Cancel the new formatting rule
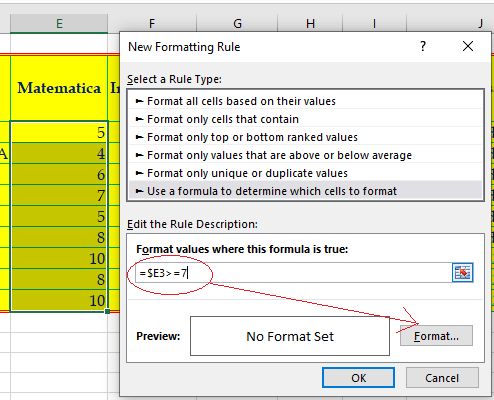494x400 pixels. click(442, 378)
